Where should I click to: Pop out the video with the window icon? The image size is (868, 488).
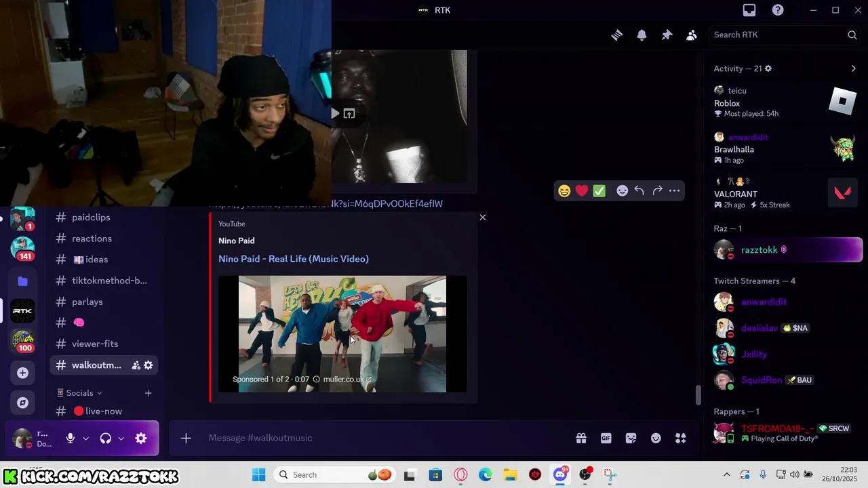[349, 114]
